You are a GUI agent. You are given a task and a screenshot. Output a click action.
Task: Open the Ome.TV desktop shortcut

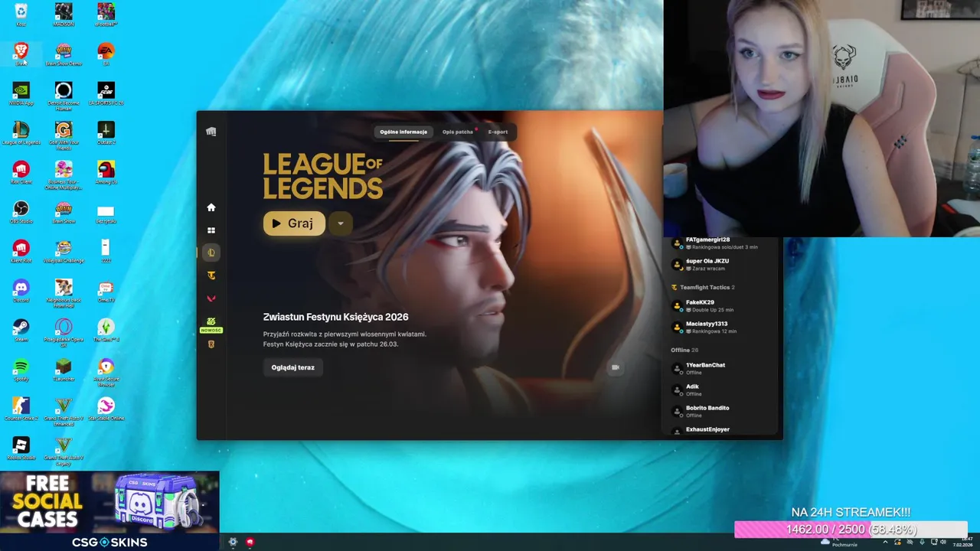[106, 291]
